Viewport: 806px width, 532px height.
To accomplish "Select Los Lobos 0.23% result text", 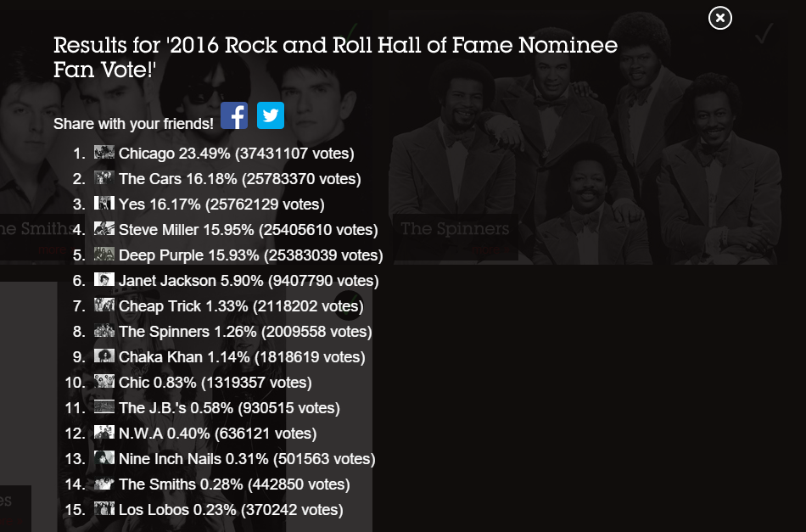I will pos(231,510).
